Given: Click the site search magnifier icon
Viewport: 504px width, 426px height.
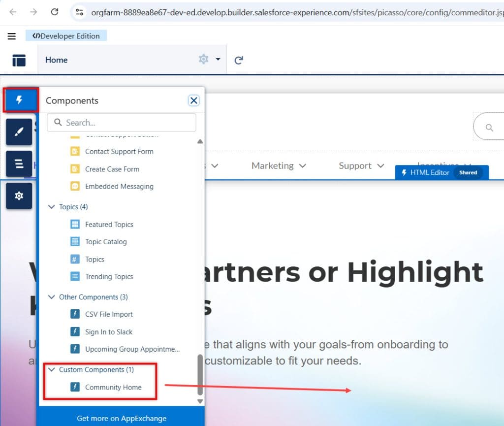Looking at the screenshot, I should pyautogui.click(x=489, y=128).
